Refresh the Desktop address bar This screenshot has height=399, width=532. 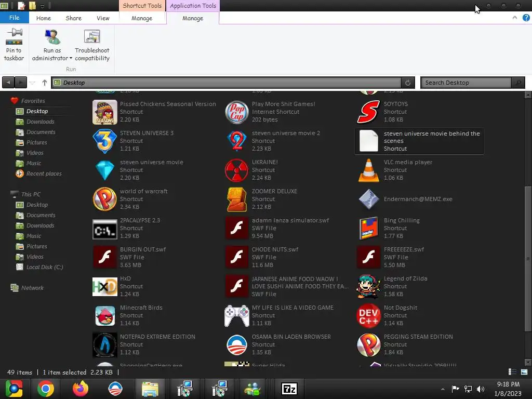[408, 83]
